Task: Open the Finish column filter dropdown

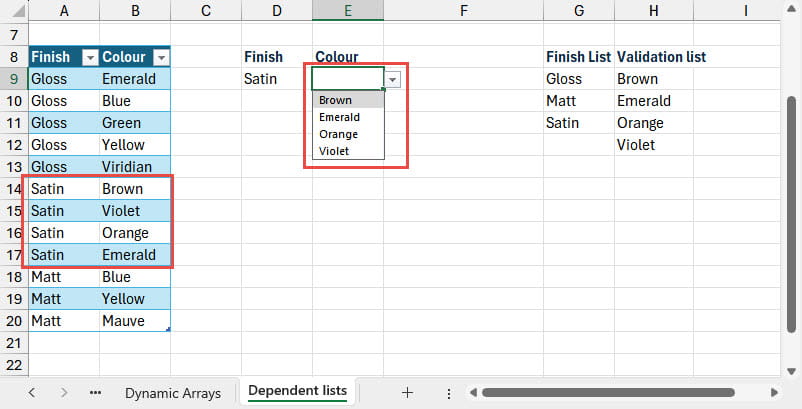Action: tap(89, 57)
